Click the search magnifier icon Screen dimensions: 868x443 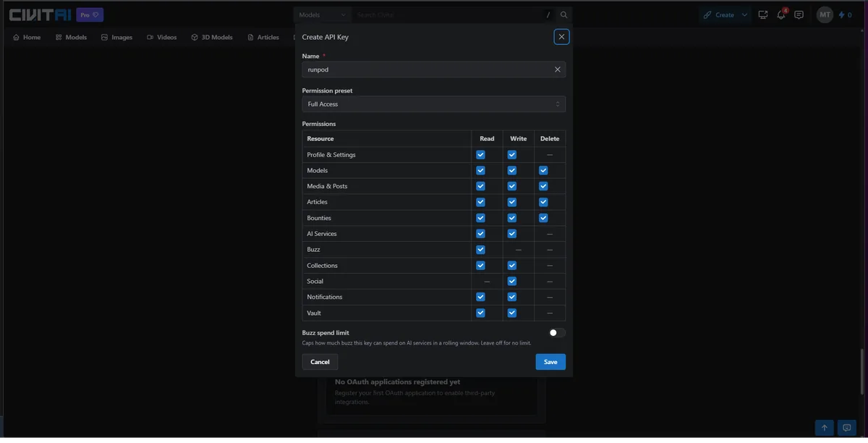[x=564, y=14]
